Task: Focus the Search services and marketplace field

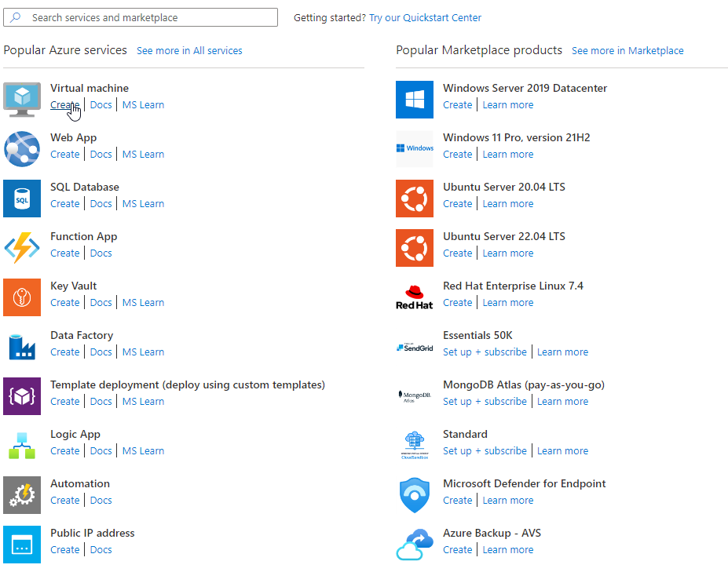Action: [141, 17]
